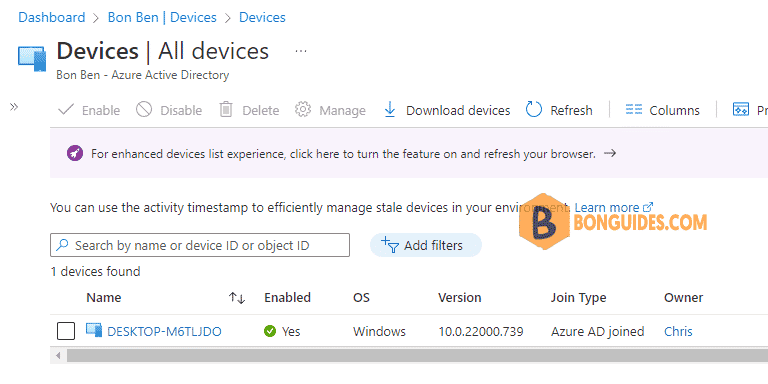This screenshot has height=384, width=768.
Task: Click the Join Type column header
Action: 578,297
